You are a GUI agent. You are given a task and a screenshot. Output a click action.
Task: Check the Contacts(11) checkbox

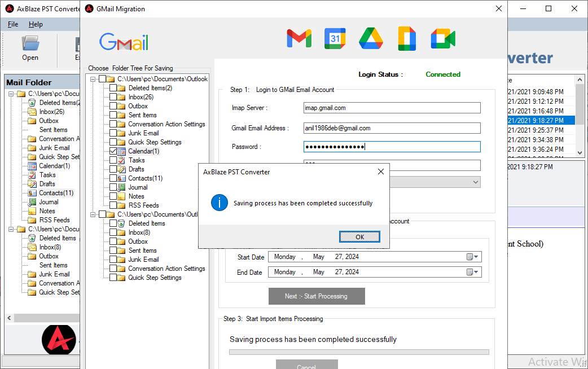[x=113, y=178]
